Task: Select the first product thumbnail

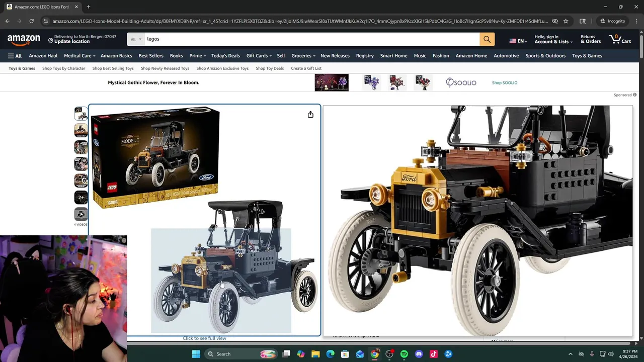Action: [80, 114]
